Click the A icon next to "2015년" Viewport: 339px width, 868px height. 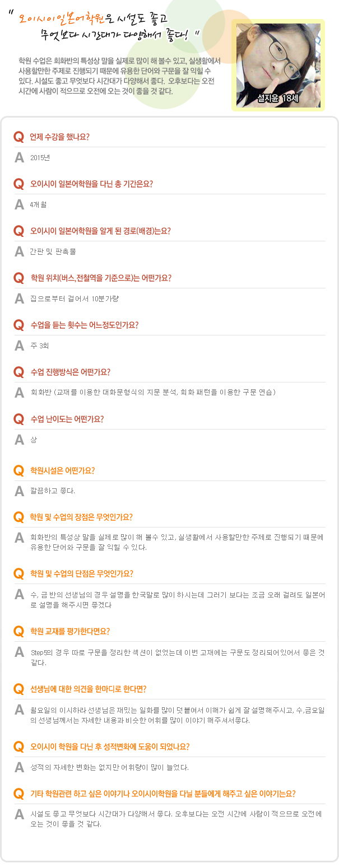(x=19, y=157)
